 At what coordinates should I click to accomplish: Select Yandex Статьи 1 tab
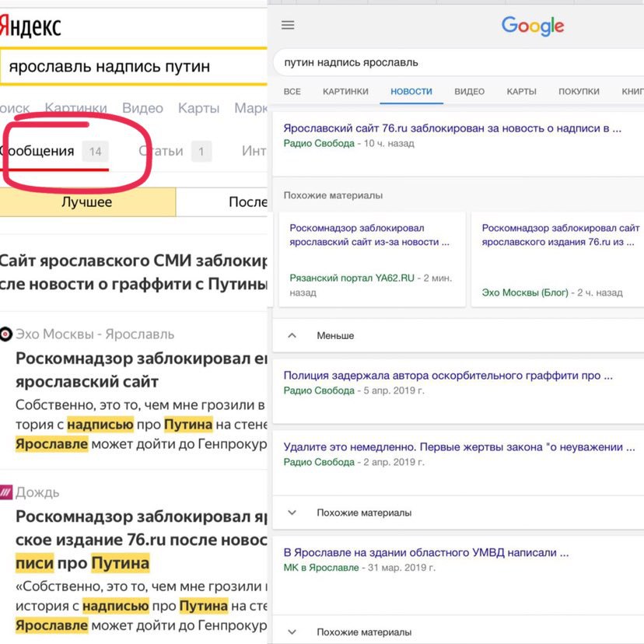(x=175, y=151)
